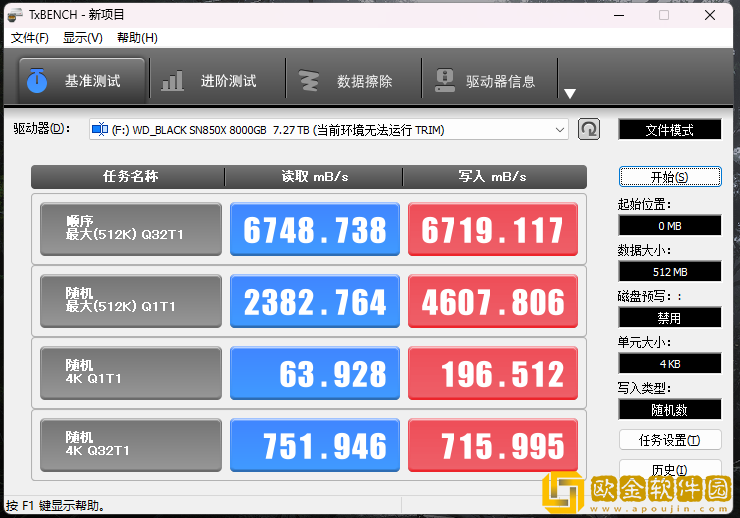740x518 pixels.
Task: Click the refresh drive list button
Action: click(589, 129)
